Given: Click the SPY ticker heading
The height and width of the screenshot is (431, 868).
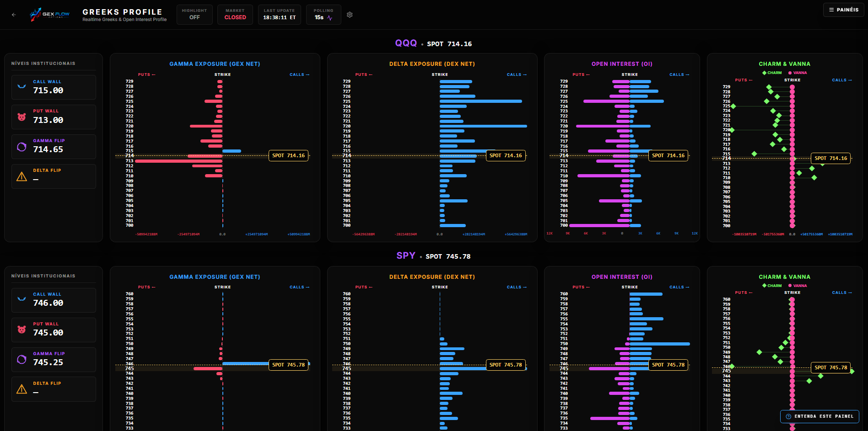Looking at the screenshot, I should [x=406, y=255].
